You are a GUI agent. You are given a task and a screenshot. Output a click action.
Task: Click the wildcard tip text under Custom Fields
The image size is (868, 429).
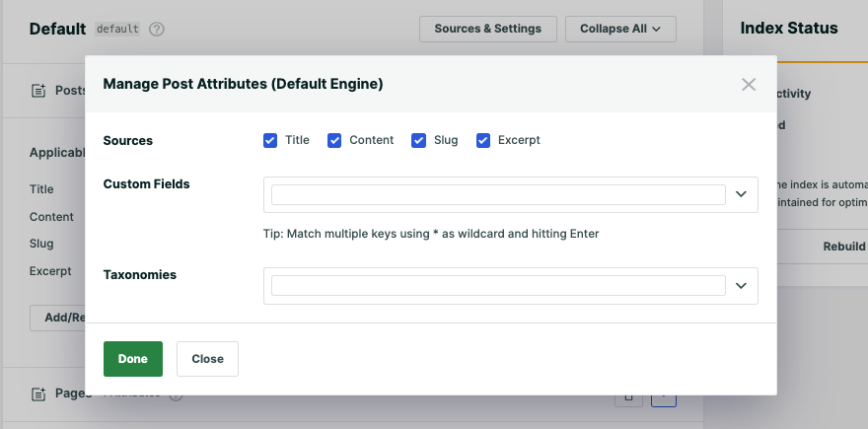(431, 234)
